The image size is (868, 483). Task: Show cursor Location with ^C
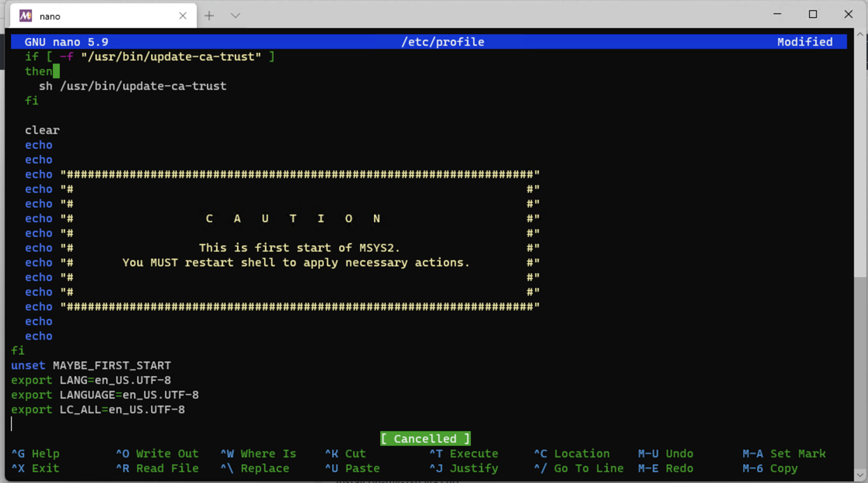tap(572, 453)
